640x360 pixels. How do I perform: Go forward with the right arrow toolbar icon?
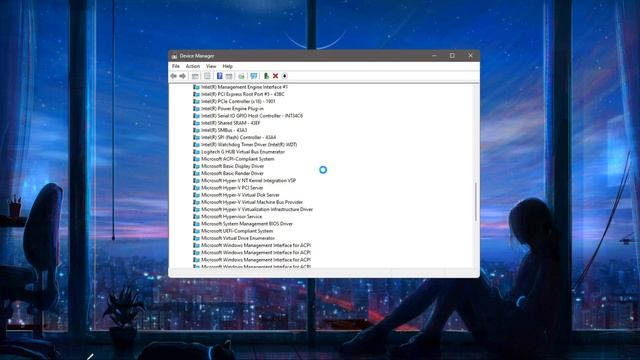[x=182, y=76]
